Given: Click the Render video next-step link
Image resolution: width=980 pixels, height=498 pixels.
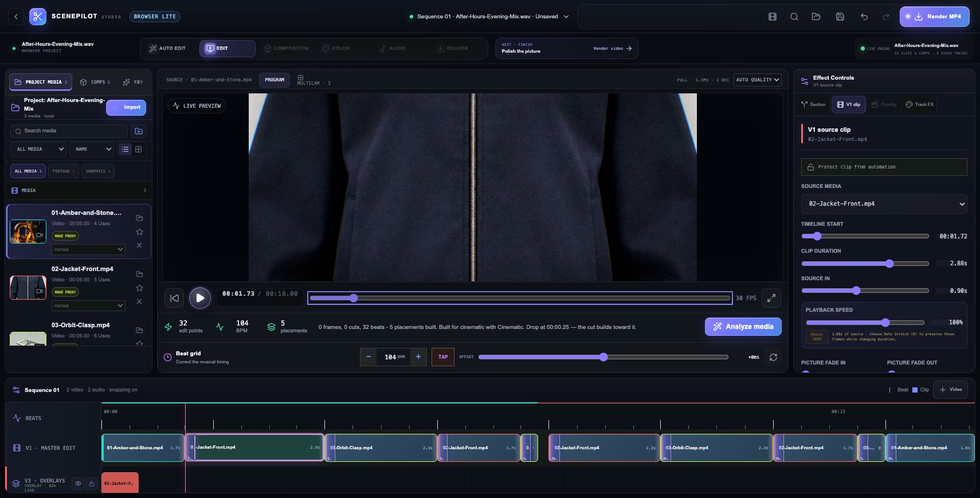Looking at the screenshot, I should tap(613, 49).
